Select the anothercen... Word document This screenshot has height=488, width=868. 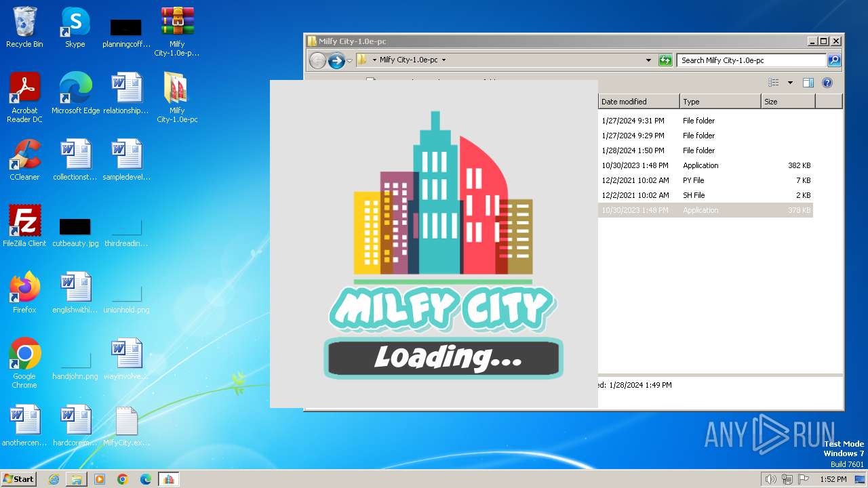click(24, 426)
